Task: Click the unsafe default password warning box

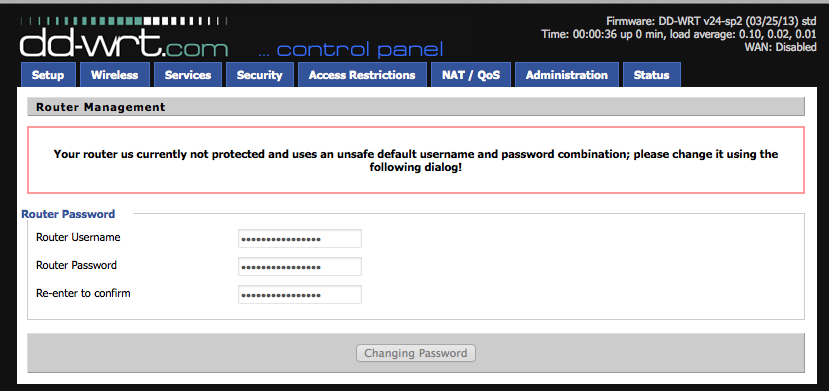Action: (x=416, y=160)
